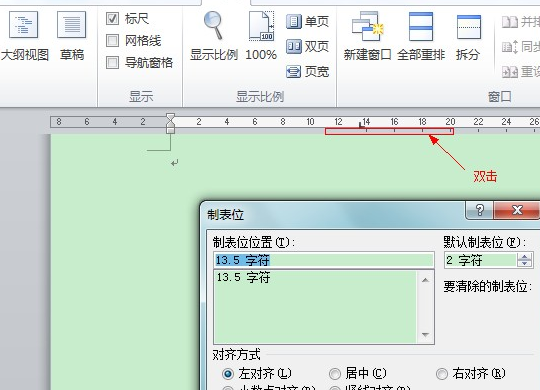Image resolution: width=540 pixels, height=390 pixels.
Task: Select the Center align radio (居中)
Action: pos(335,373)
